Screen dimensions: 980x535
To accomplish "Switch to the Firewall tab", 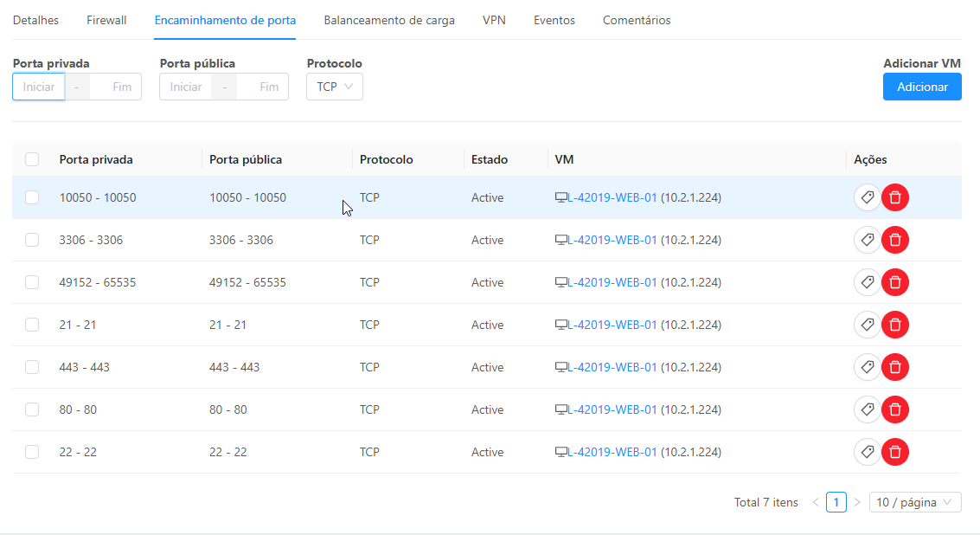I will tap(106, 20).
